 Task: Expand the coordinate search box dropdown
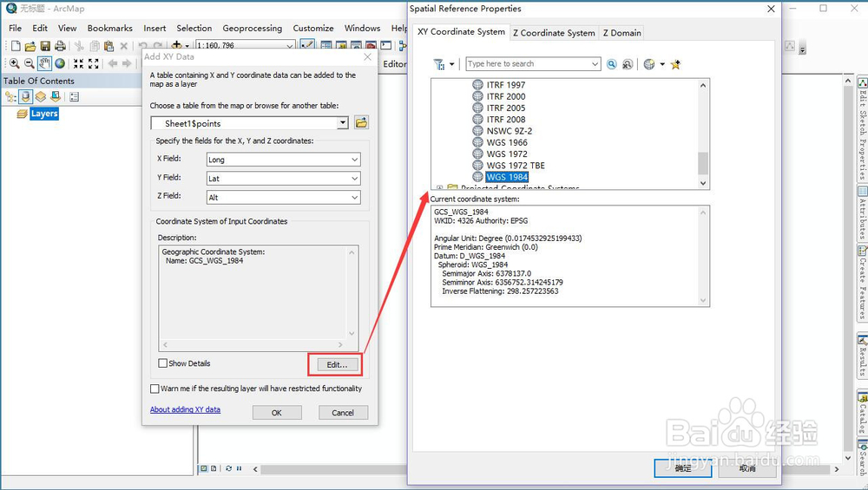coord(595,64)
